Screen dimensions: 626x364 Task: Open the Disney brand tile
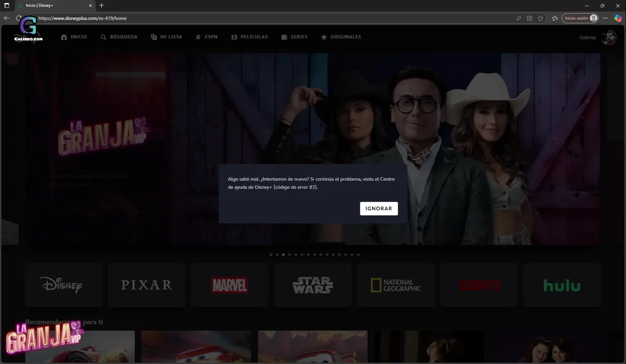[x=64, y=285]
